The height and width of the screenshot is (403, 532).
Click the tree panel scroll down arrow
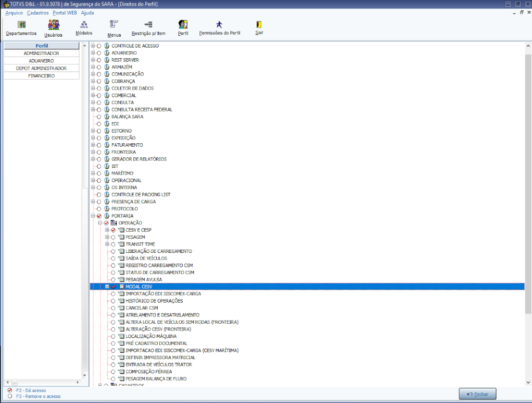coord(528,382)
